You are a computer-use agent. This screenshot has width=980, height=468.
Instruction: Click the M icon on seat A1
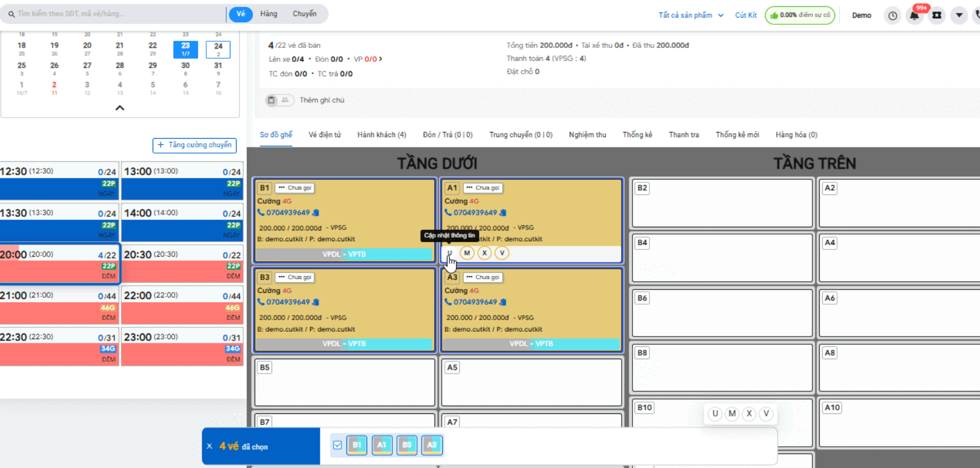tap(467, 253)
